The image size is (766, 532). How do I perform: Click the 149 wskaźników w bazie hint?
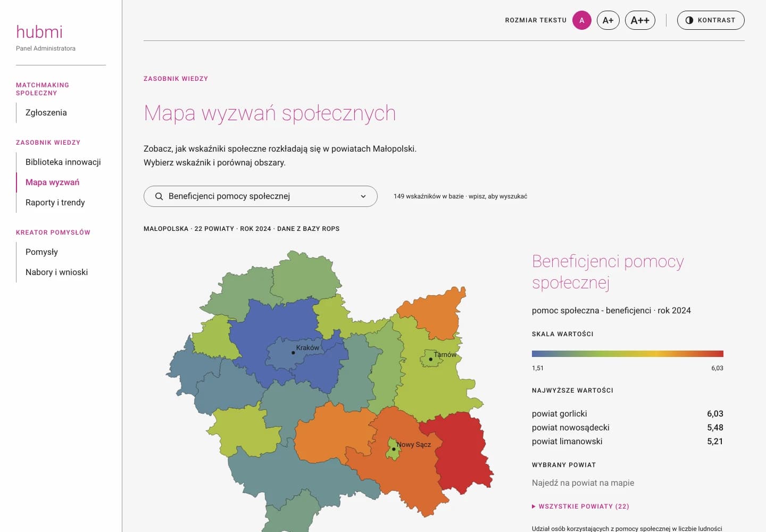[460, 196]
